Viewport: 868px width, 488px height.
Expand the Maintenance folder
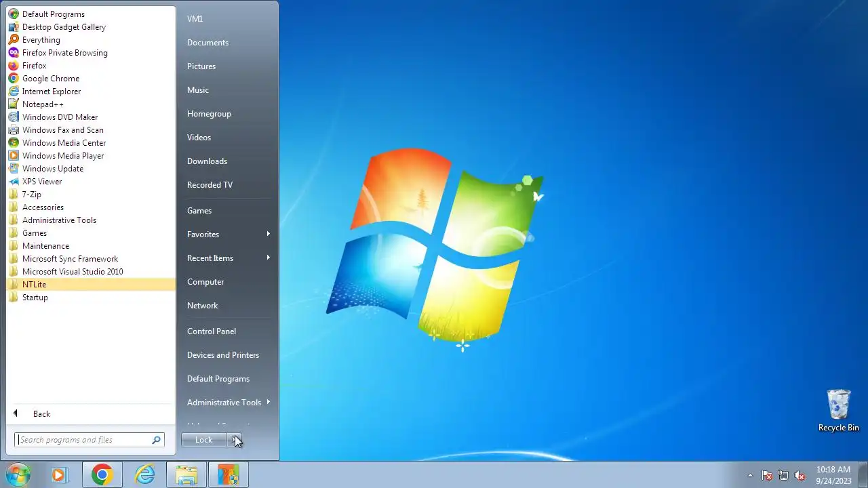[91, 246]
